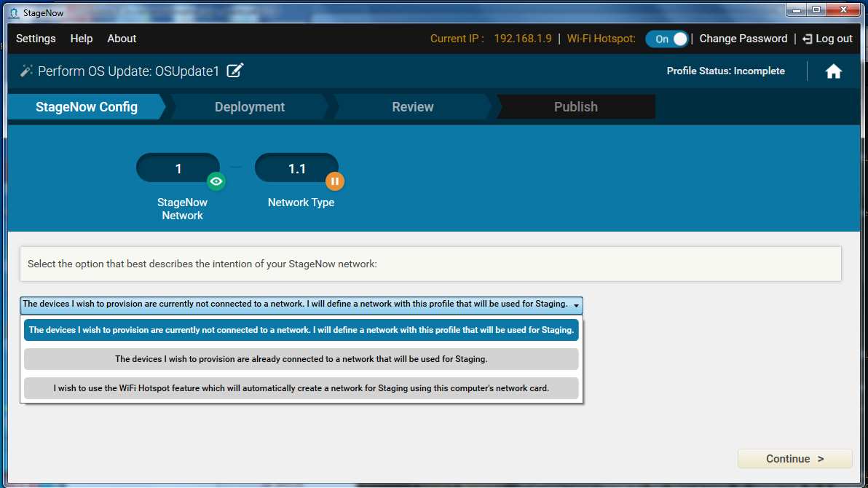Select step 1 StageNow Network pill
Screen dimensions: 868x488
coord(178,168)
